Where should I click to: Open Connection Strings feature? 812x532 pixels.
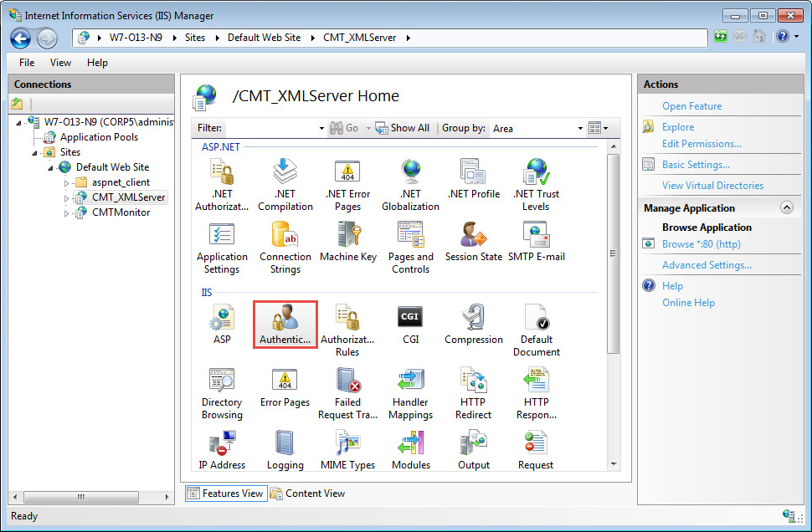[285, 248]
